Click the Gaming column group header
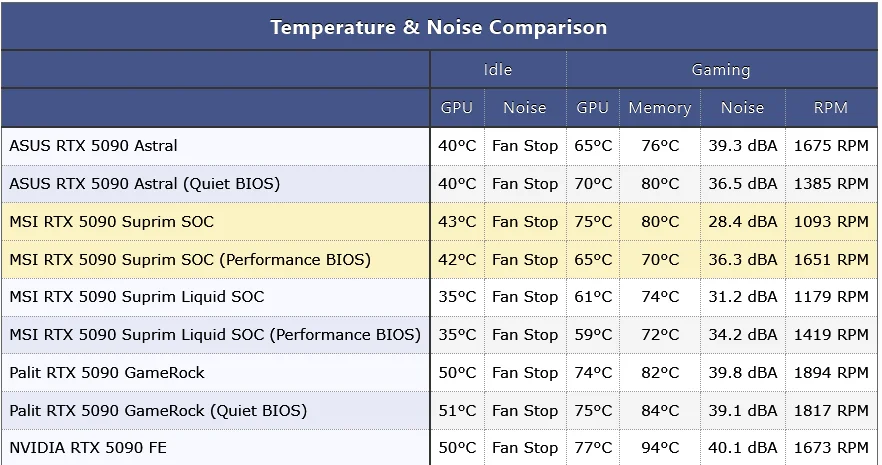 tap(720, 70)
